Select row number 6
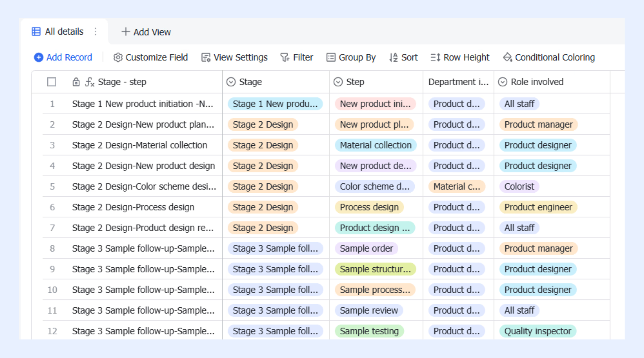This screenshot has width=644, height=358. (x=52, y=207)
